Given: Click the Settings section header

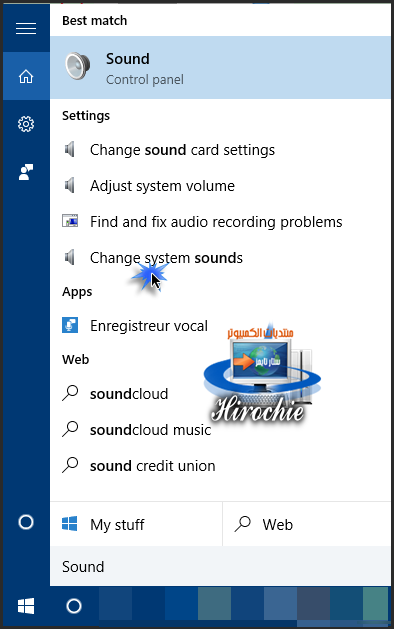Looking at the screenshot, I should click(x=86, y=116).
